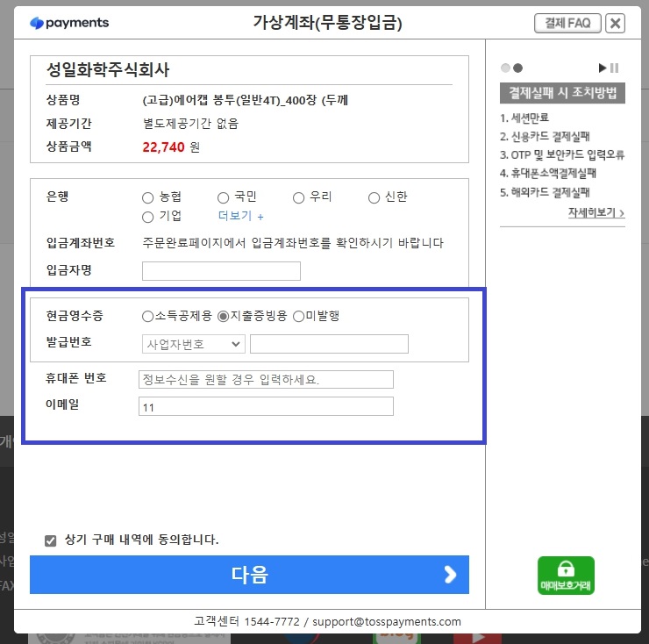This screenshot has width=649, height=644.
Task: Click the 입금자명 input field
Action: pyautogui.click(x=221, y=271)
